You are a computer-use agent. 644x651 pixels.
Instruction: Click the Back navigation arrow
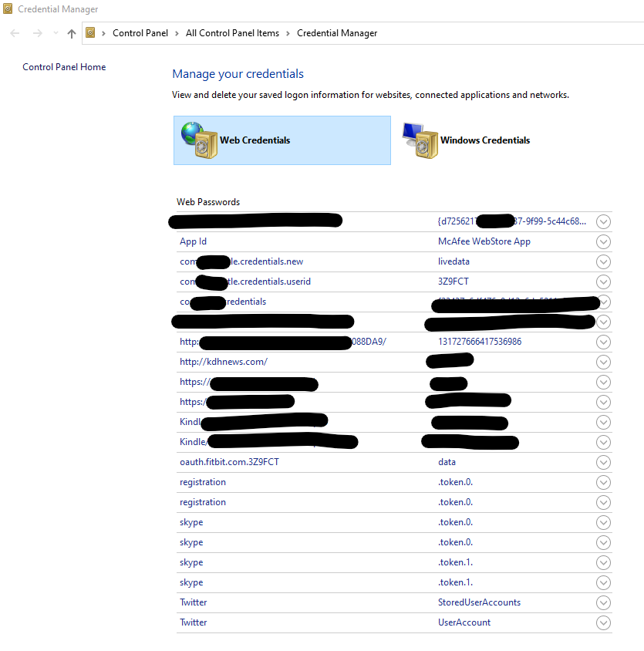[x=15, y=33]
